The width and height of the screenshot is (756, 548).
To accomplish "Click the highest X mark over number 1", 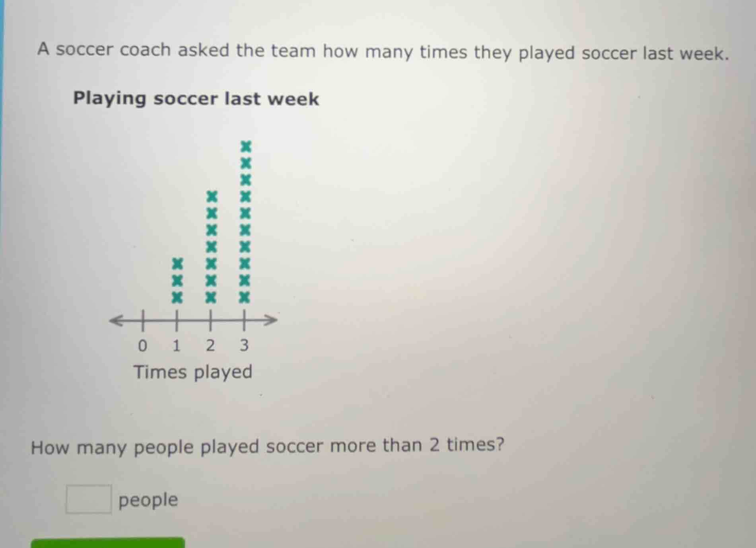I will pos(177,264).
